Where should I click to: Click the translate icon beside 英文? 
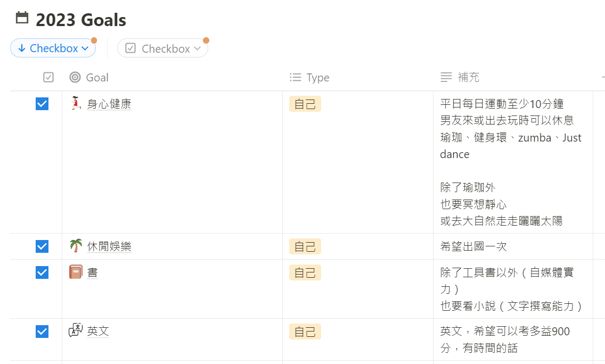pyautogui.click(x=76, y=330)
